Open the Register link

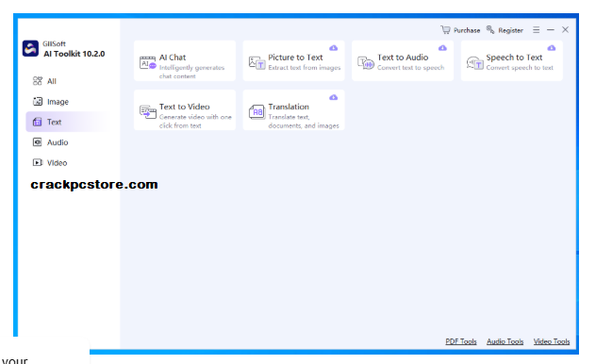coord(510,30)
